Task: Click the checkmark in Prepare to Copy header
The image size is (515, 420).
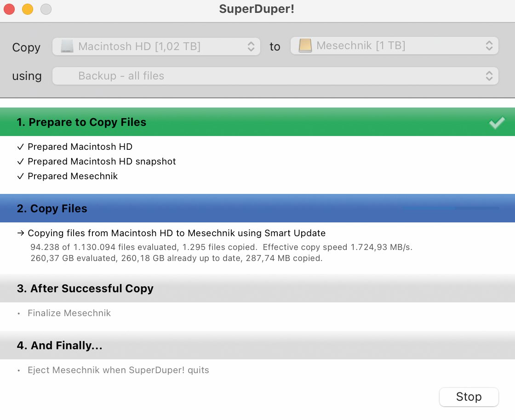Action: (497, 123)
